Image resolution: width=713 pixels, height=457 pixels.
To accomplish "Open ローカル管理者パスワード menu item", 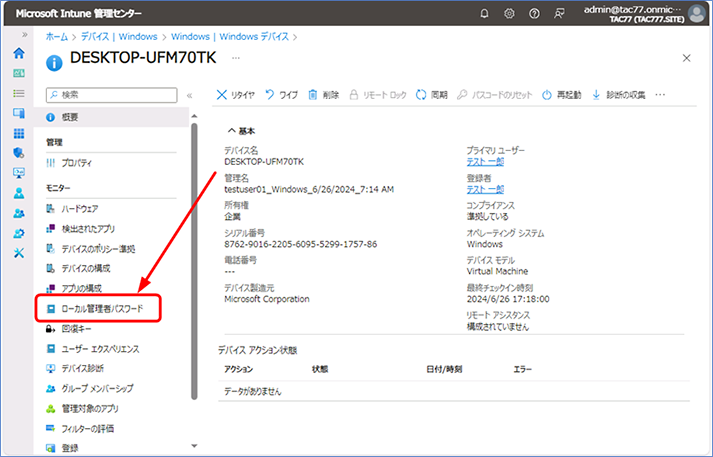I will point(95,309).
